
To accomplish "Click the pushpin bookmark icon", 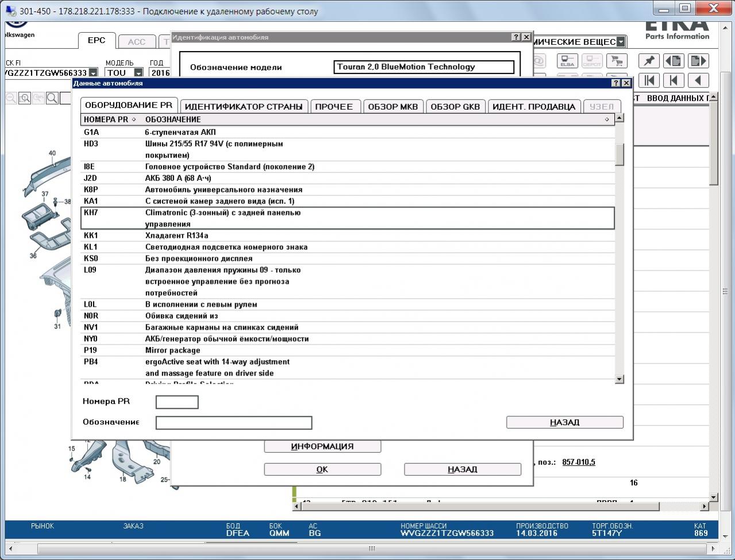I will tap(649, 61).
